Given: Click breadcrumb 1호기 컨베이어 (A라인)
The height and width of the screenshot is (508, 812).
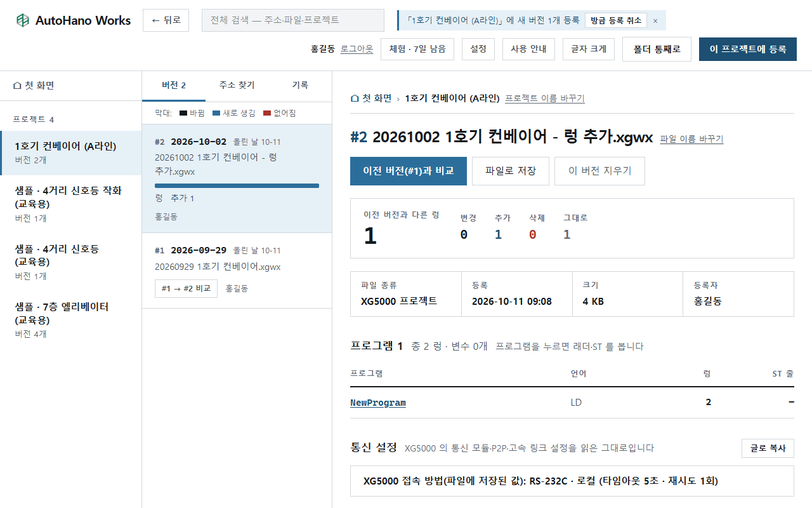Looking at the screenshot, I should click(x=451, y=98).
